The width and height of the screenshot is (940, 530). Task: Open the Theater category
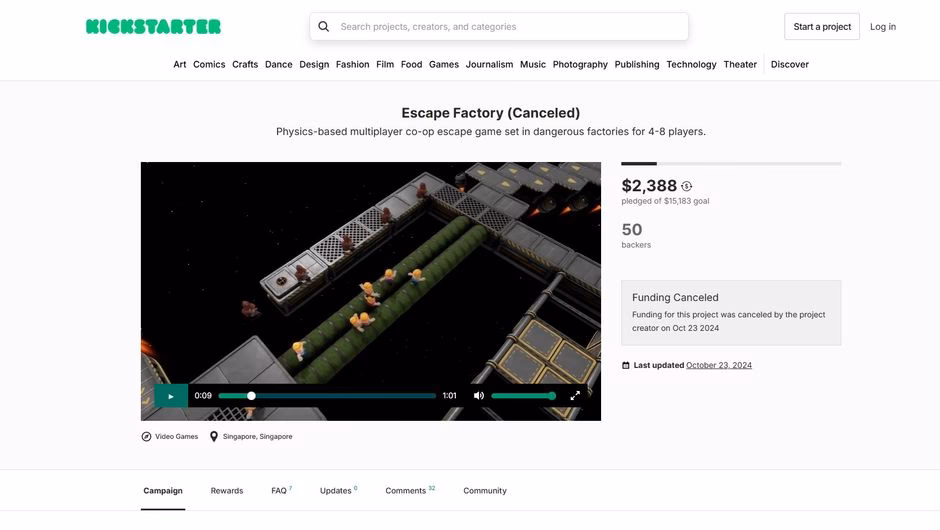coord(740,64)
